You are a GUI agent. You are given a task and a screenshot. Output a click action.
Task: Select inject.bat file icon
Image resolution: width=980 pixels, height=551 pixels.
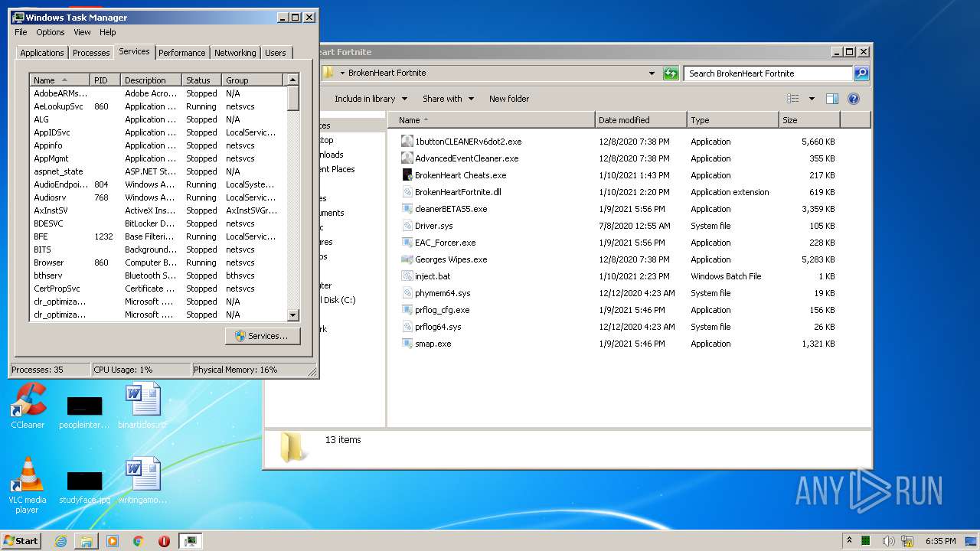click(407, 276)
